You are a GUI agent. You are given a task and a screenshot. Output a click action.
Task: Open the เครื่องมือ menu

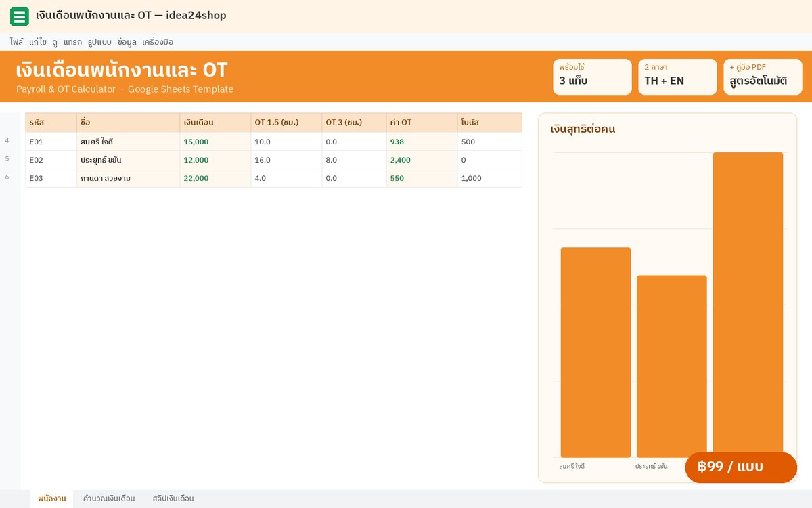coord(158,42)
